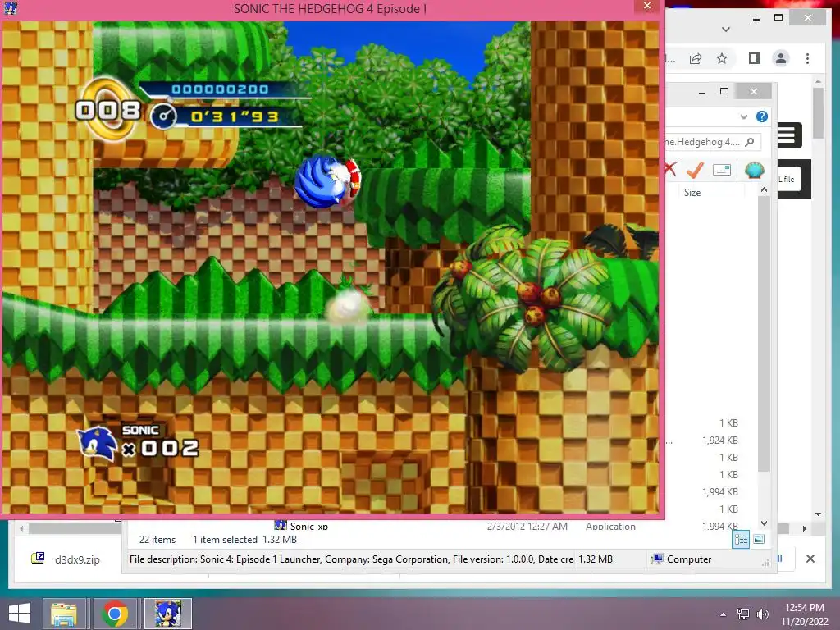This screenshot has width=840, height=630.
Task: Click the orange checkmark icon in Explorer toolbar
Action: (695, 170)
